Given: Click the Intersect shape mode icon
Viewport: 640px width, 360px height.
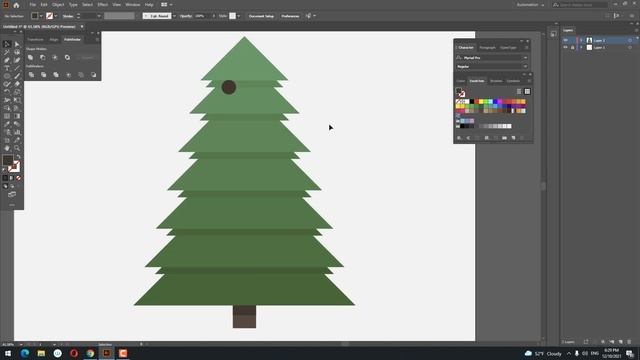Looking at the screenshot, I should tap(55, 58).
